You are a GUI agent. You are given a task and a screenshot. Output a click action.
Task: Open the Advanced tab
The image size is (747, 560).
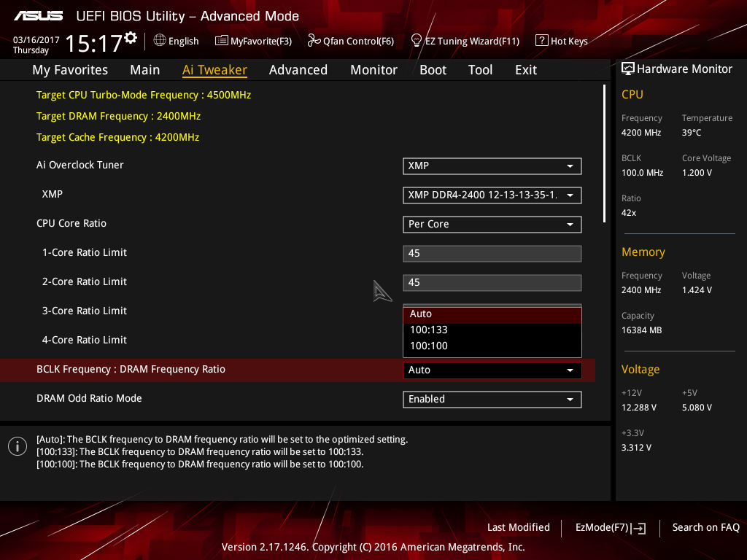pyautogui.click(x=298, y=70)
